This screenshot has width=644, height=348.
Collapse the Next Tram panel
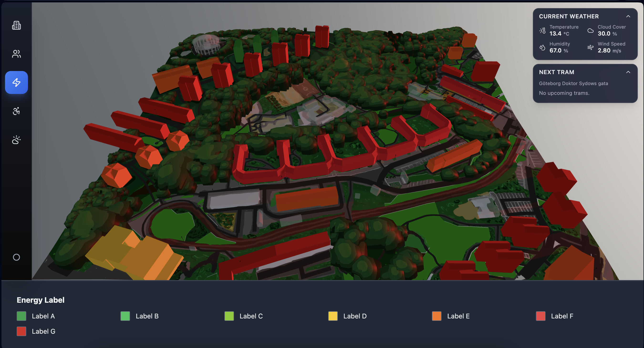coord(628,72)
